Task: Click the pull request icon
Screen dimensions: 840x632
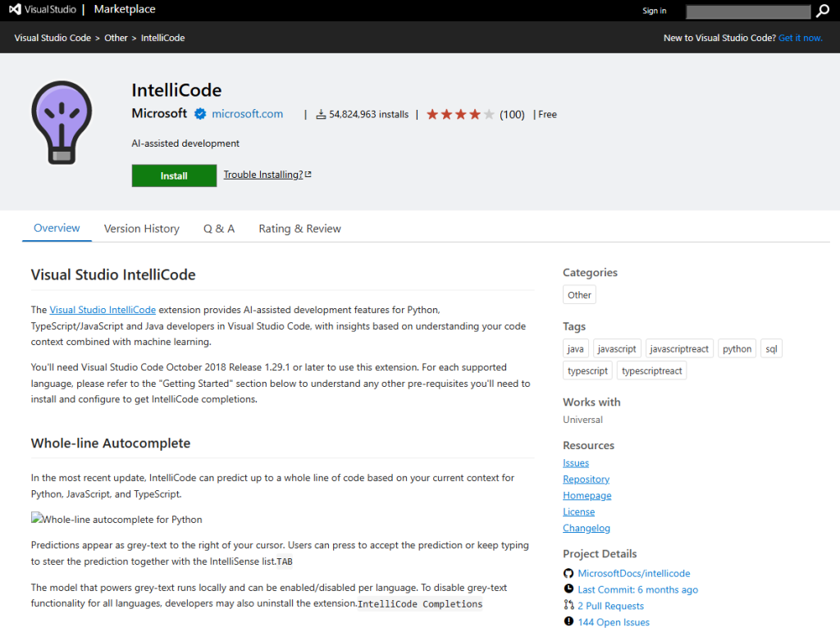Action: click(568, 605)
